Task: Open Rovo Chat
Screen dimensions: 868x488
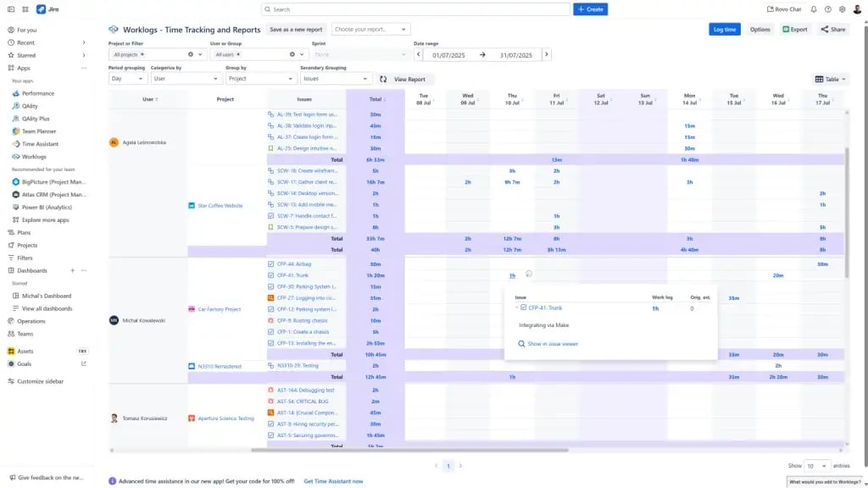Action: 785,9
